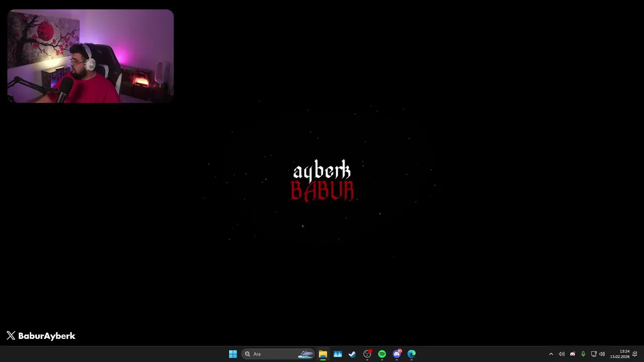The width and height of the screenshot is (644, 362).
Task: Click the Ara search box in taskbar
Action: [278, 354]
